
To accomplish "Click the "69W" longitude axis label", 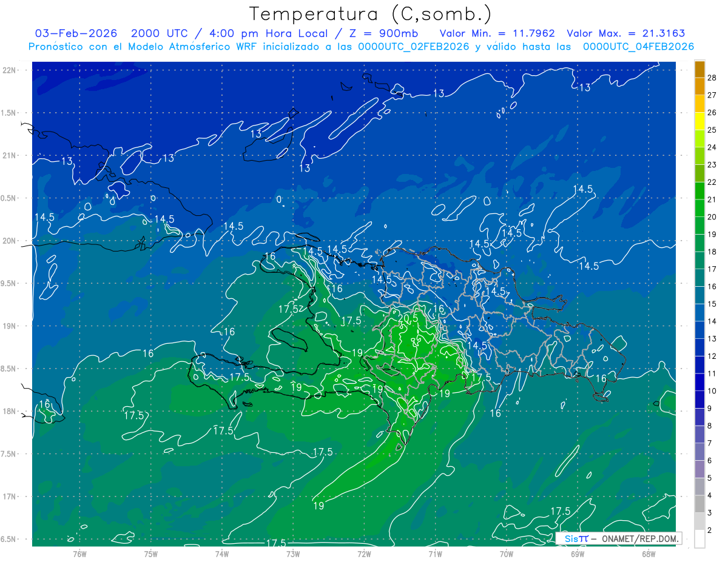I will pyautogui.click(x=578, y=554).
